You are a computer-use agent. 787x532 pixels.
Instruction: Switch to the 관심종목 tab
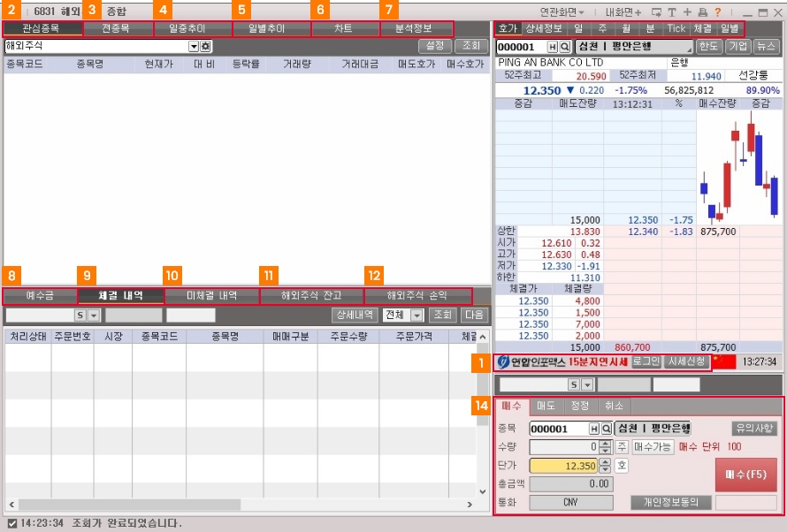(42, 28)
